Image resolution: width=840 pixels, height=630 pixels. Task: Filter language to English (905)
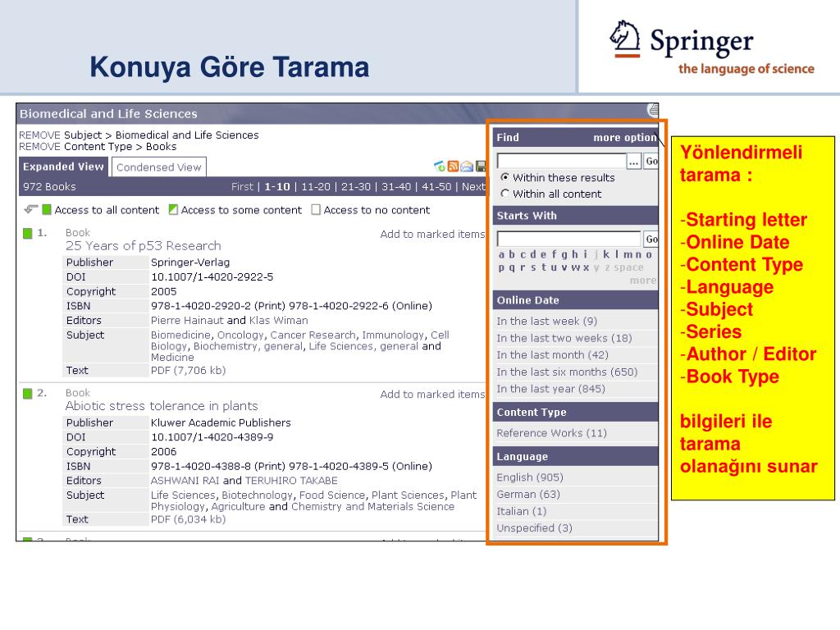click(530, 477)
